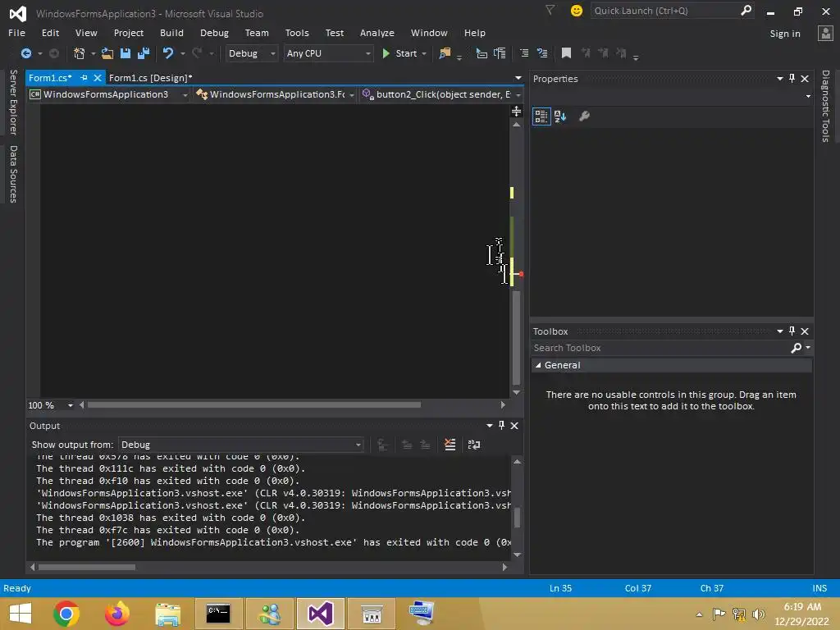Click the Open File folder icon
The width and height of the screenshot is (840, 630).
pyautogui.click(x=107, y=53)
